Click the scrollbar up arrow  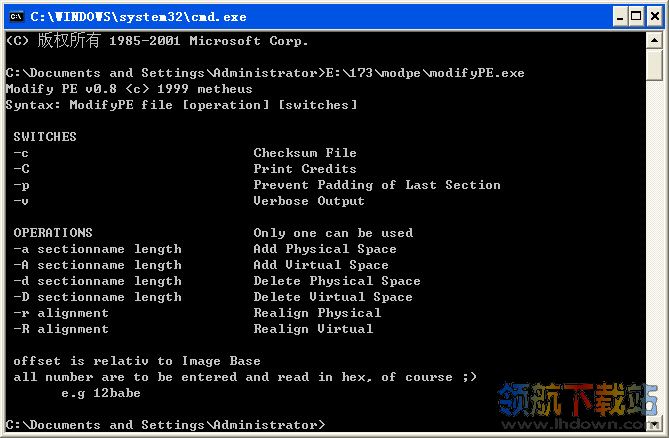[x=654, y=41]
